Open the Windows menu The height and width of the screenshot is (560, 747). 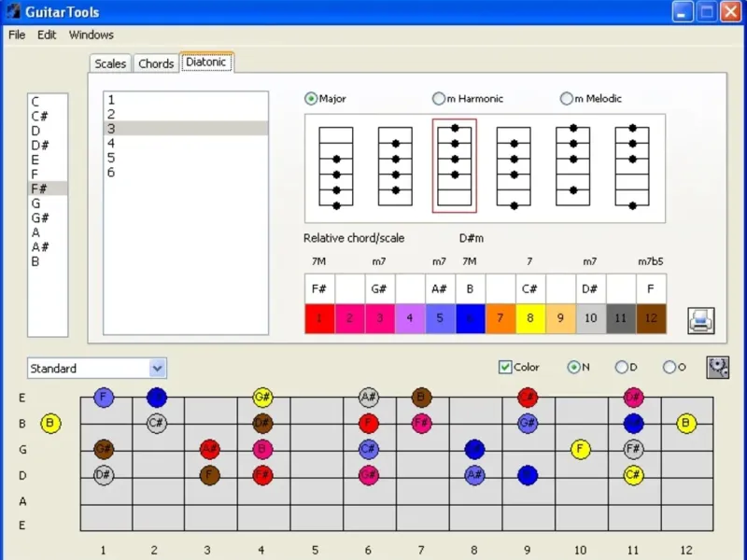click(91, 35)
